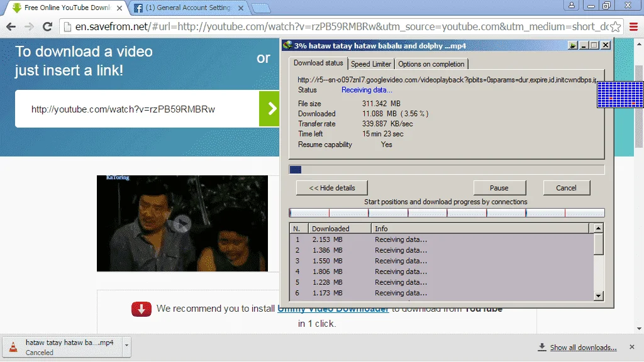Open the Download status tab

pos(318,63)
